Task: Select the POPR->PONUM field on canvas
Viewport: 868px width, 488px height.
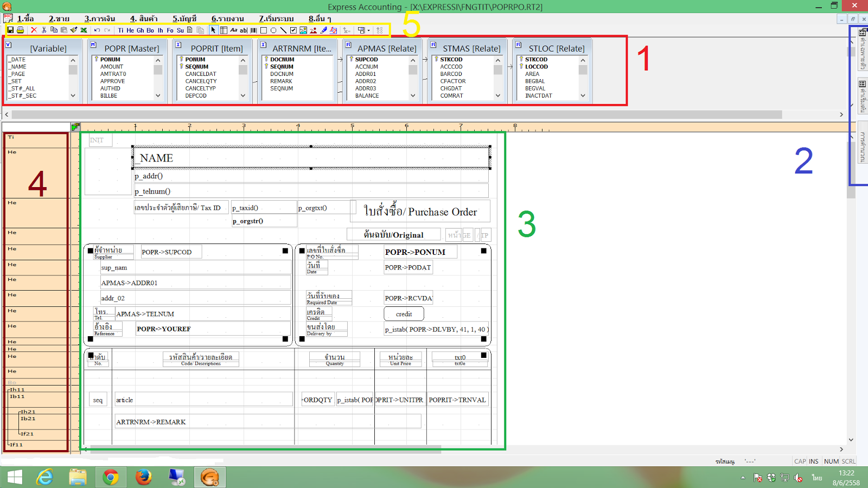Action: coord(420,252)
